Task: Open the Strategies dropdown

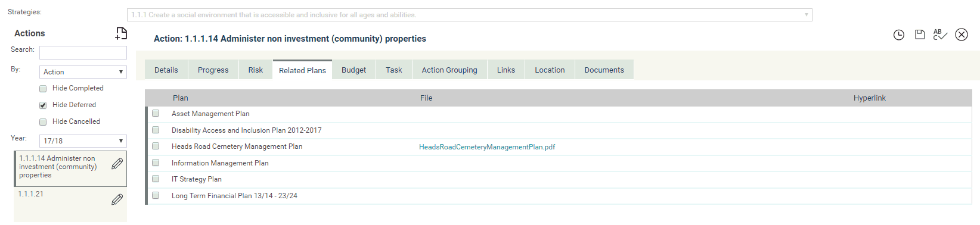Action: coord(470,15)
